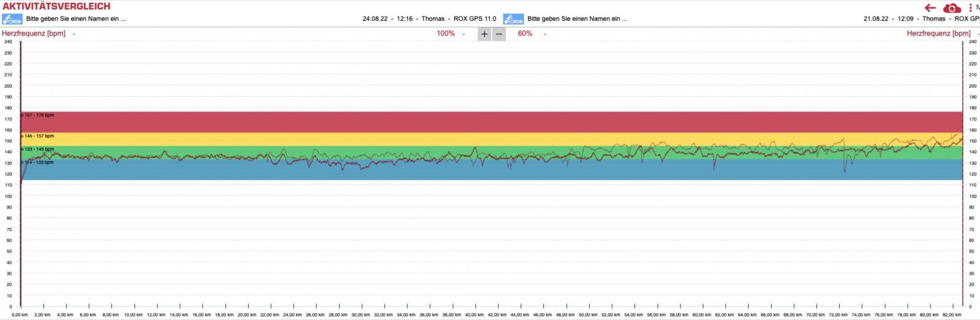Select the red 157 - 176 bpm zone

click(x=39, y=115)
